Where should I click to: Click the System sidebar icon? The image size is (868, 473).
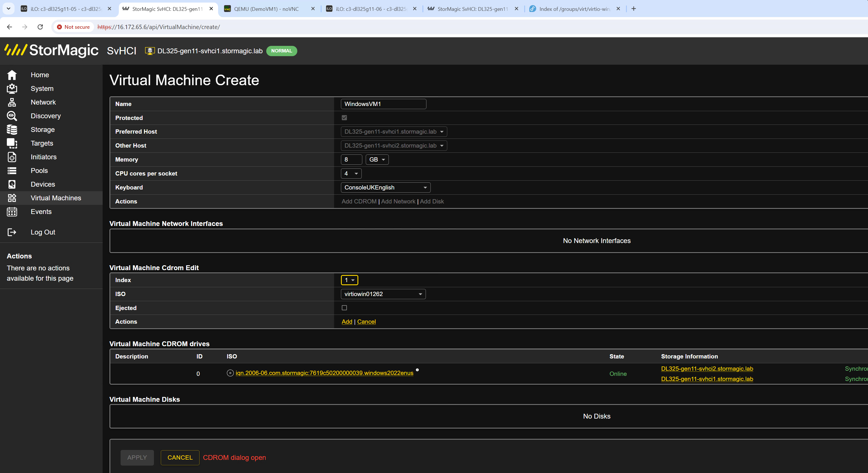12,89
